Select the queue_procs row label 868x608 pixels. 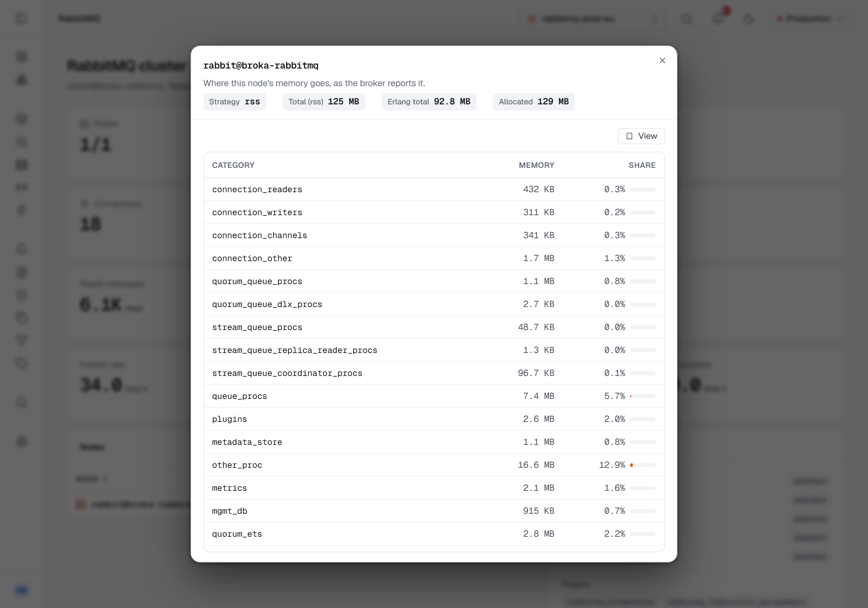click(240, 397)
